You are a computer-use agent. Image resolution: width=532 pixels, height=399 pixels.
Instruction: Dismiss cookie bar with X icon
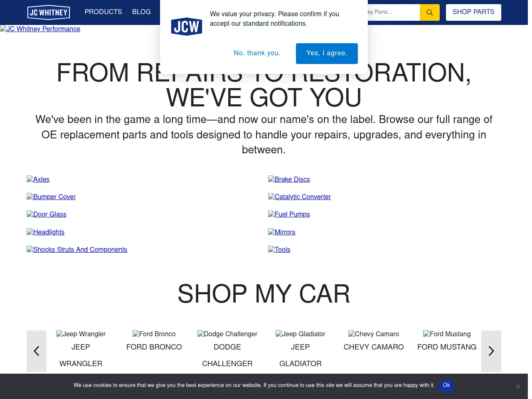tap(517, 386)
